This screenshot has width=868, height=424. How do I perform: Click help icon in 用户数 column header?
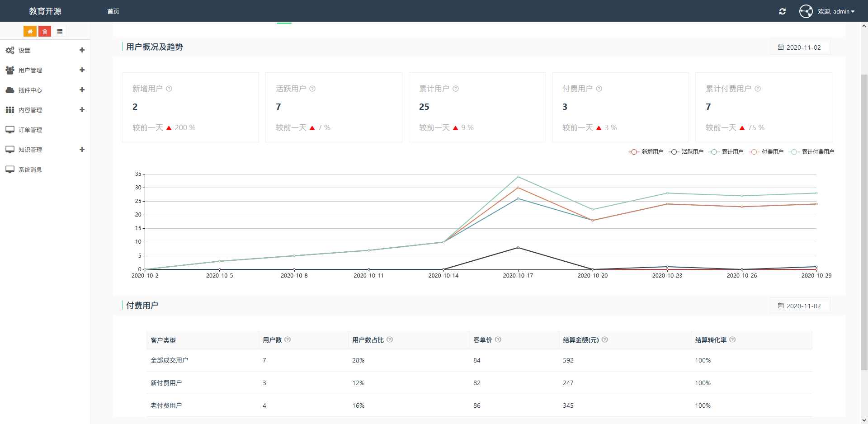[288, 339]
